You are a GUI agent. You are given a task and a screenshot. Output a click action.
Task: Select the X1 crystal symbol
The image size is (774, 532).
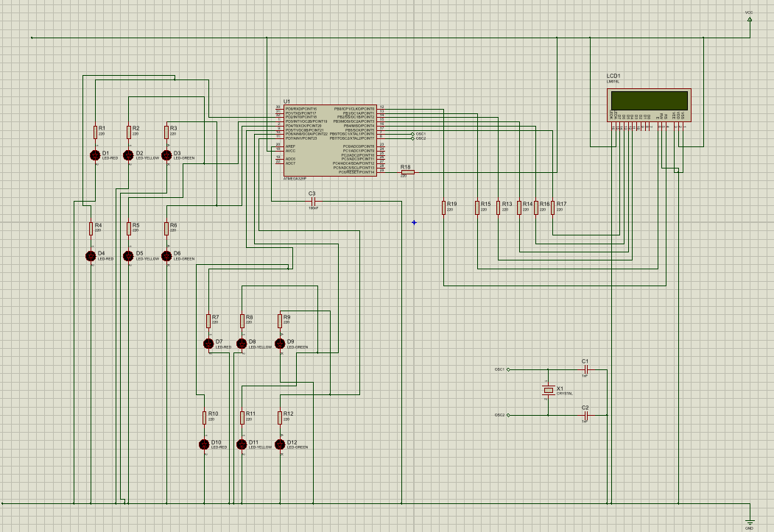click(x=548, y=390)
